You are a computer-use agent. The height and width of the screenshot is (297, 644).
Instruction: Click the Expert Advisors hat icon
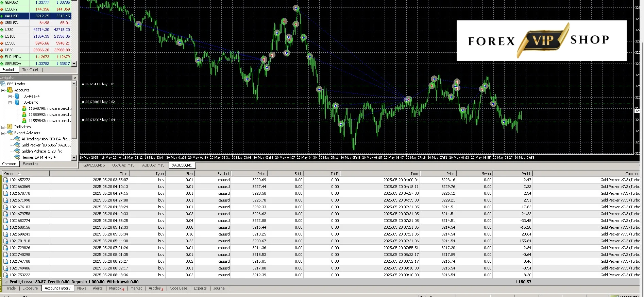click(10, 133)
